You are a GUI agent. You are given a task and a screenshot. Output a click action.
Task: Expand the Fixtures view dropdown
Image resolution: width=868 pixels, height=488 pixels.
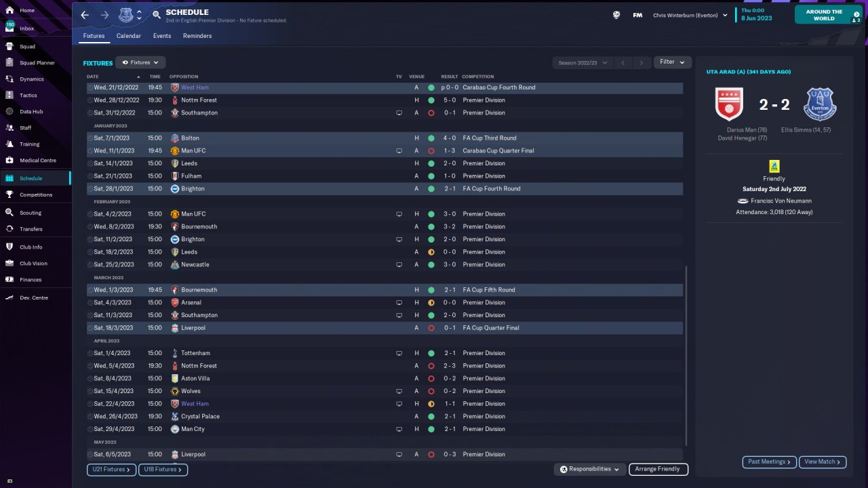pyautogui.click(x=140, y=62)
